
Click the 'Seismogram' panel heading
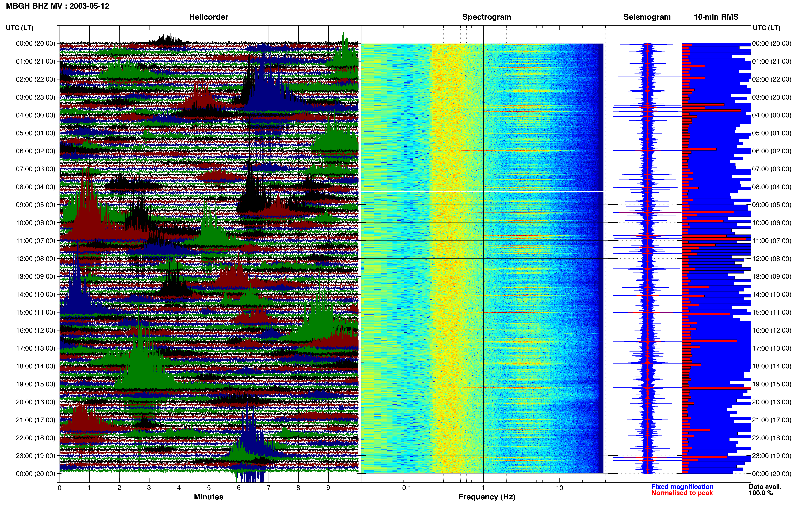pos(647,17)
